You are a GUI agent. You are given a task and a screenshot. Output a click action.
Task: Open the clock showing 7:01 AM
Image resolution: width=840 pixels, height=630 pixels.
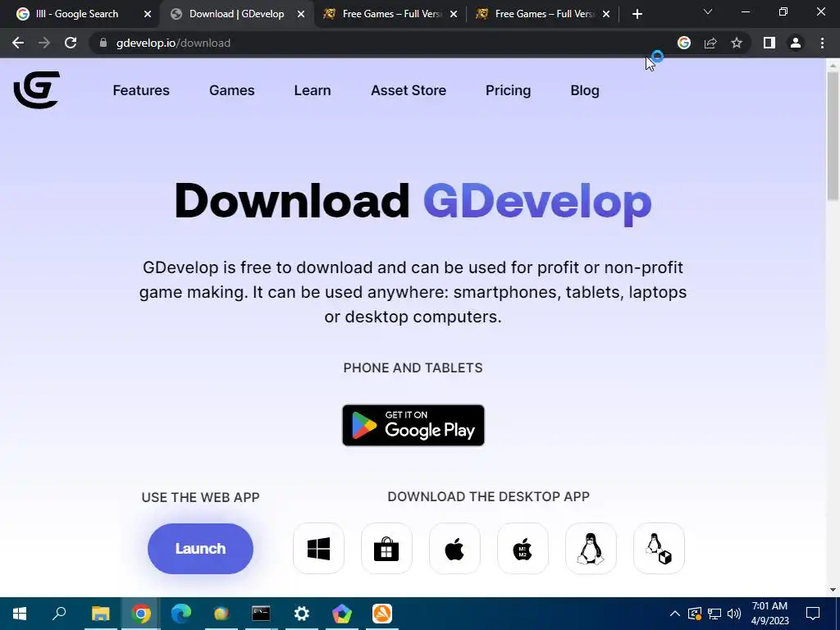(x=769, y=614)
